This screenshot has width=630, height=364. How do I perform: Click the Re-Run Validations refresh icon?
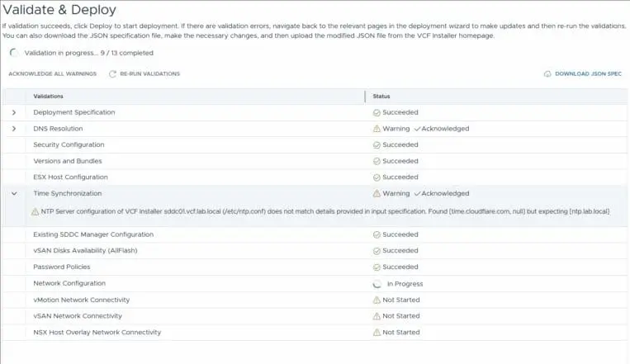point(112,74)
